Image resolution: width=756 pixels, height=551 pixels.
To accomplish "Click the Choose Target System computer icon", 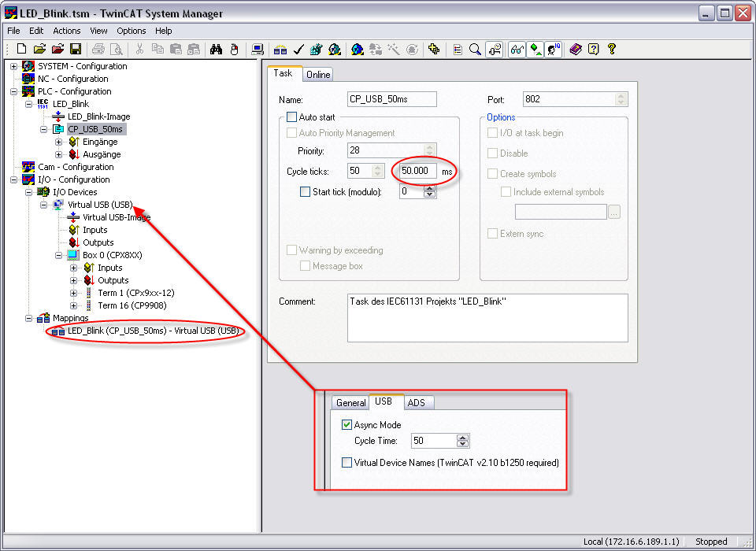I will (x=258, y=49).
